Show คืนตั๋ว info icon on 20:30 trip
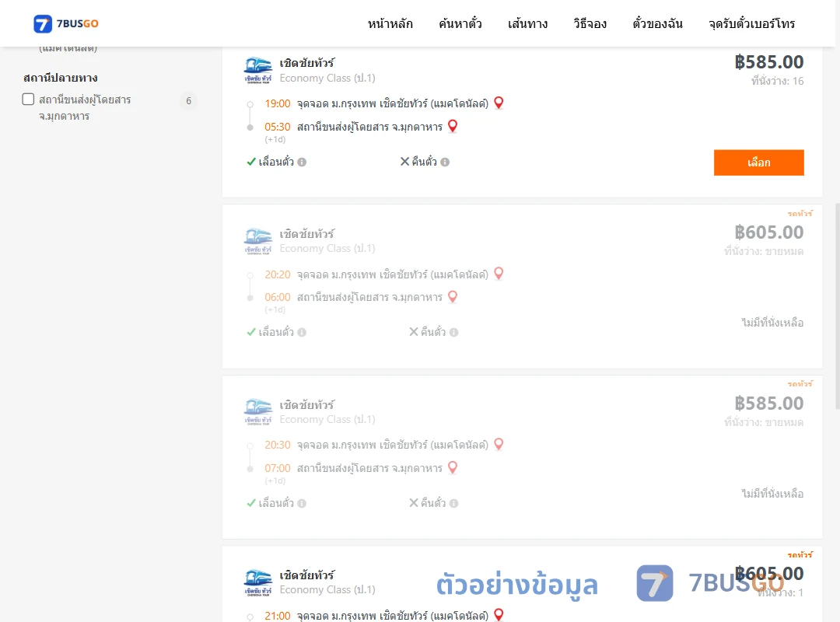The image size is (840, 622). tap(453, 503)
